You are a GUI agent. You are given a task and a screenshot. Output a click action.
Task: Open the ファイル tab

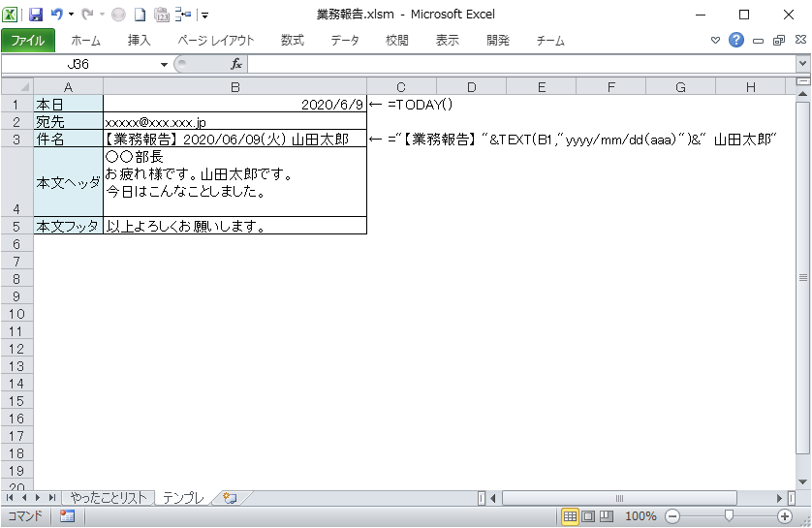click(x=28, y=41)
